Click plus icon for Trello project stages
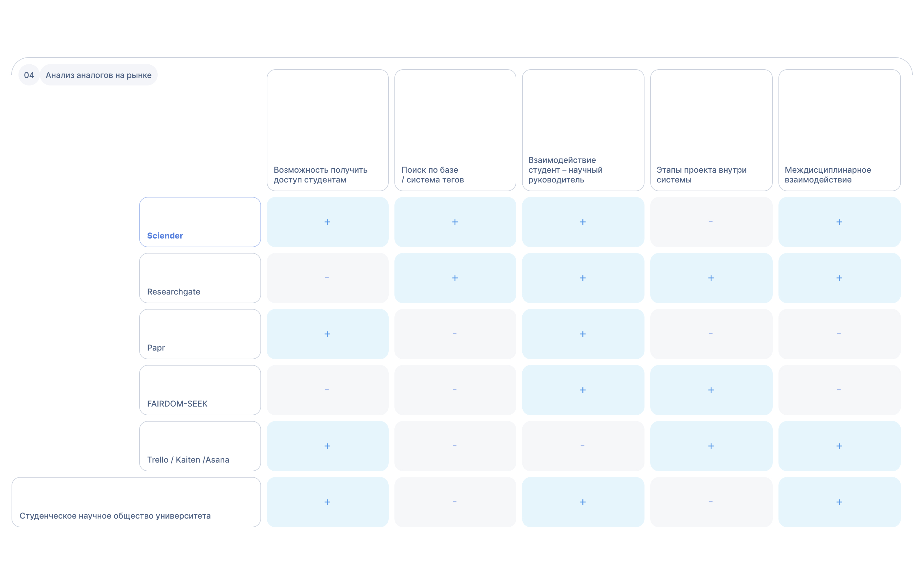 [711, 446]
